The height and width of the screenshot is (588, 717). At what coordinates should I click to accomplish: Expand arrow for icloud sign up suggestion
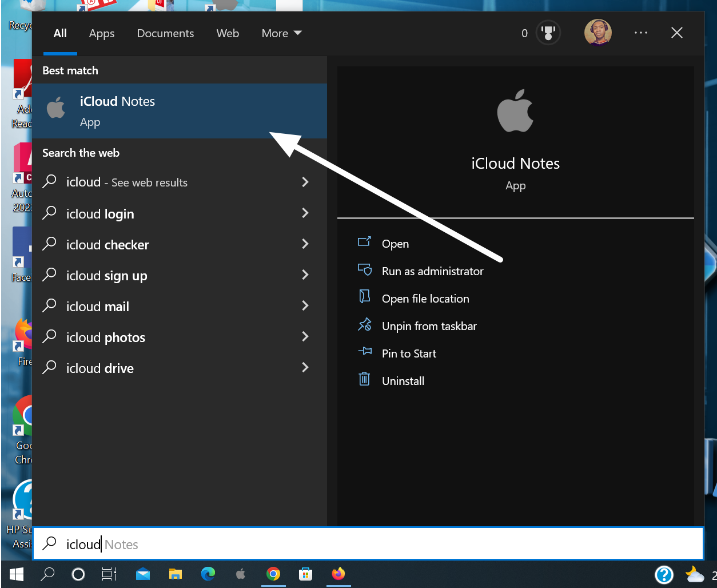click(x=305, y=275)
